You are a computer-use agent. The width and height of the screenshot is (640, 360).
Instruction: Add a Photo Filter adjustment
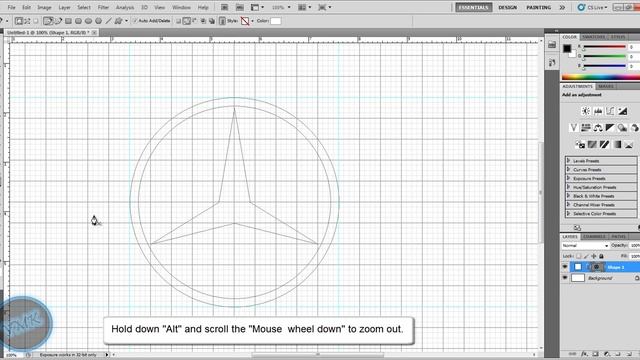tap(622, 128)
